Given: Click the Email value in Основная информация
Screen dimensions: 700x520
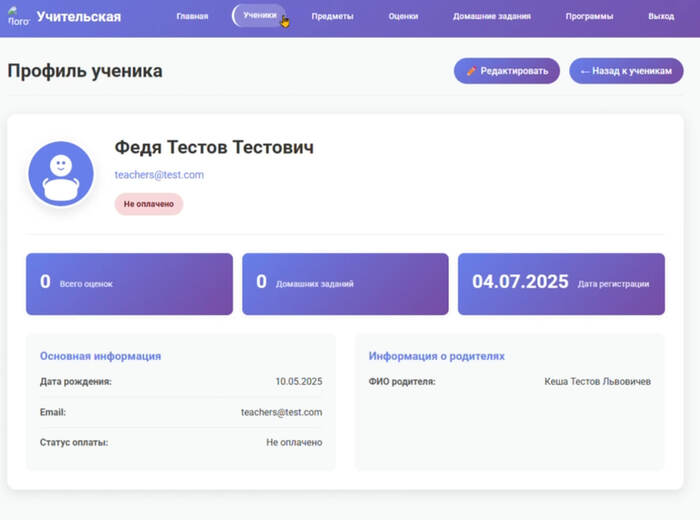Looking at the screenshot, I should pyautogui.click(x=281, y=412).
